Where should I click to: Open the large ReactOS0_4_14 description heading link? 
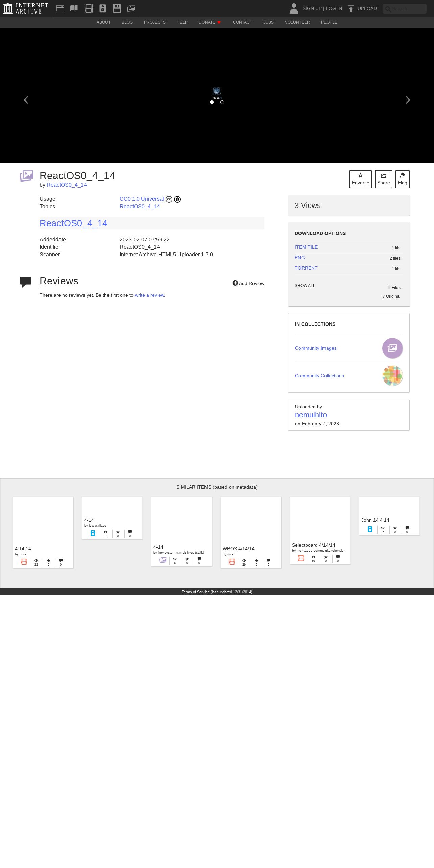[73, 223]
